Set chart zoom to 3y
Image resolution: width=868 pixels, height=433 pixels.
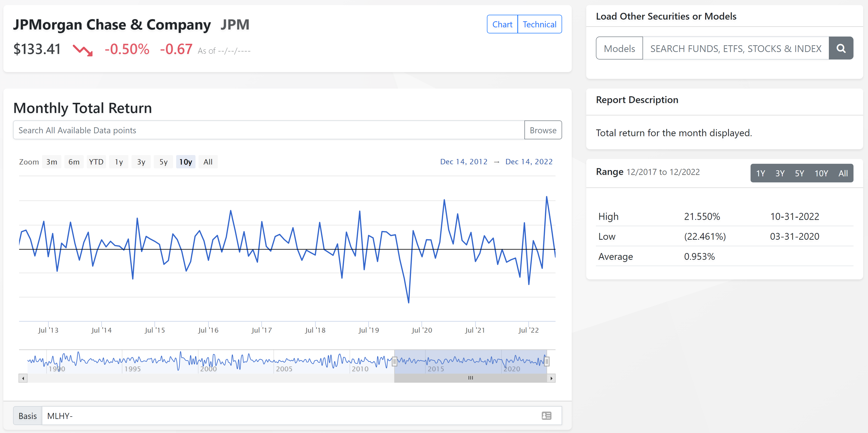coord(141,162)
